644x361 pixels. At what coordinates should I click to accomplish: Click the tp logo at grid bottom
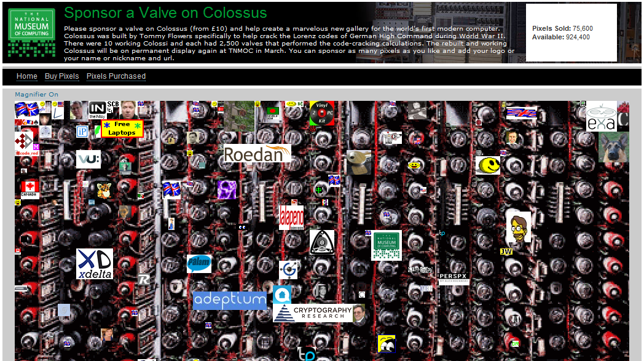pos(307,354)
